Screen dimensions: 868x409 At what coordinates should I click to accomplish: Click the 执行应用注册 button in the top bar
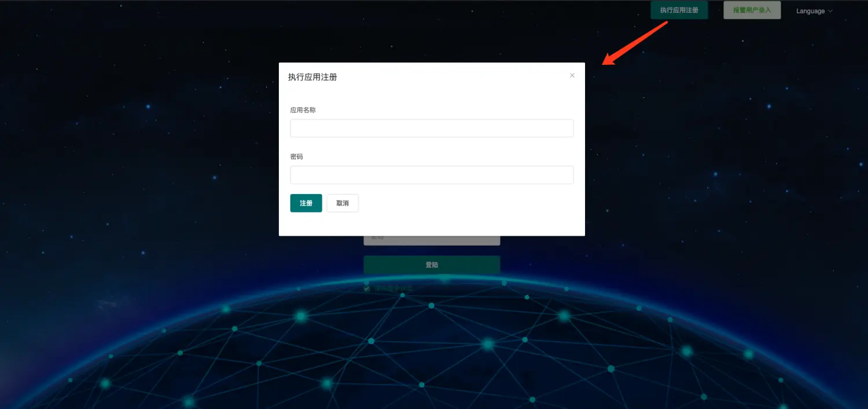pos(679,10)
